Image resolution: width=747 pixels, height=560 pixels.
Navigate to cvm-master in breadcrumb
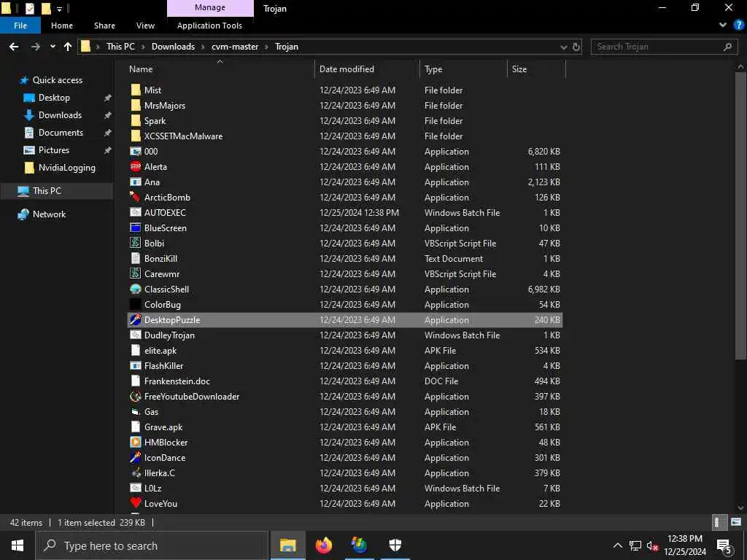tap(235, 47)
